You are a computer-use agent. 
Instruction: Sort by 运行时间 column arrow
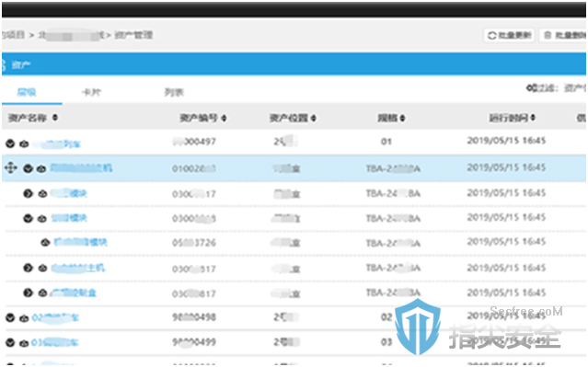click(533, 118)
